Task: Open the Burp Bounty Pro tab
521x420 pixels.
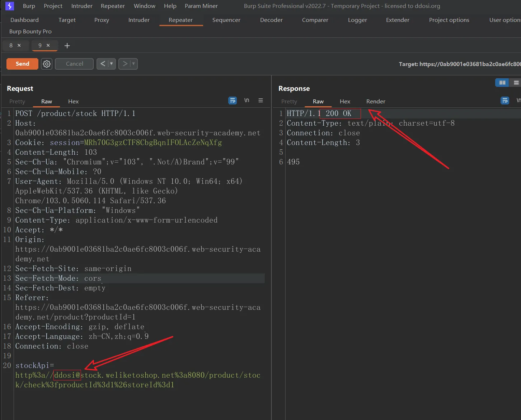Action: tap(30, 32)
